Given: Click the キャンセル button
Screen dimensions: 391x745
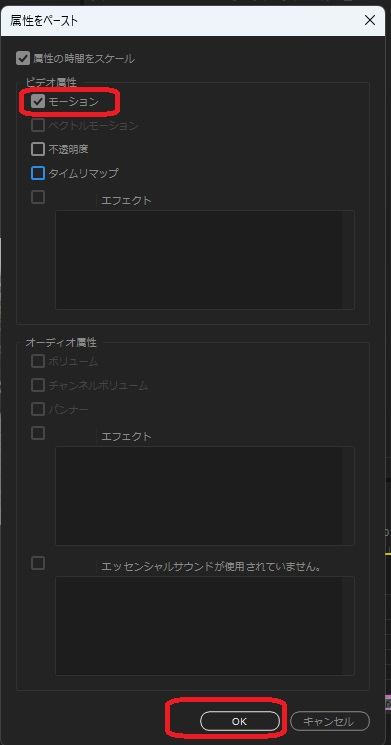Looking at the screenshot, I should click(329, 721).
